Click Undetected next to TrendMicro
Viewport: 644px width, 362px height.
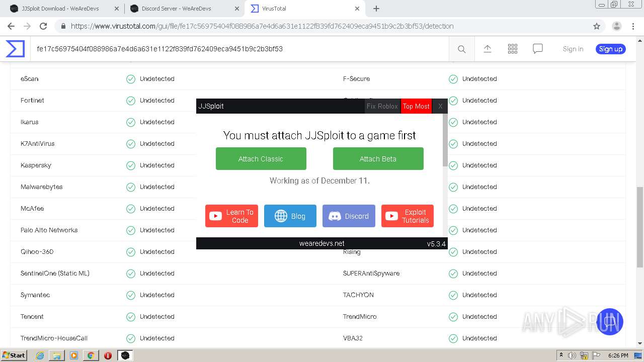[x=479, y=317]
